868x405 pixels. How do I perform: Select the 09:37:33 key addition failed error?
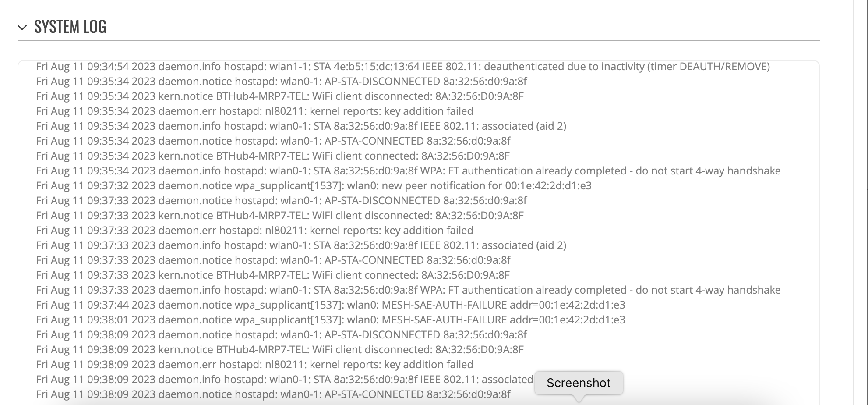pos(254,231)
